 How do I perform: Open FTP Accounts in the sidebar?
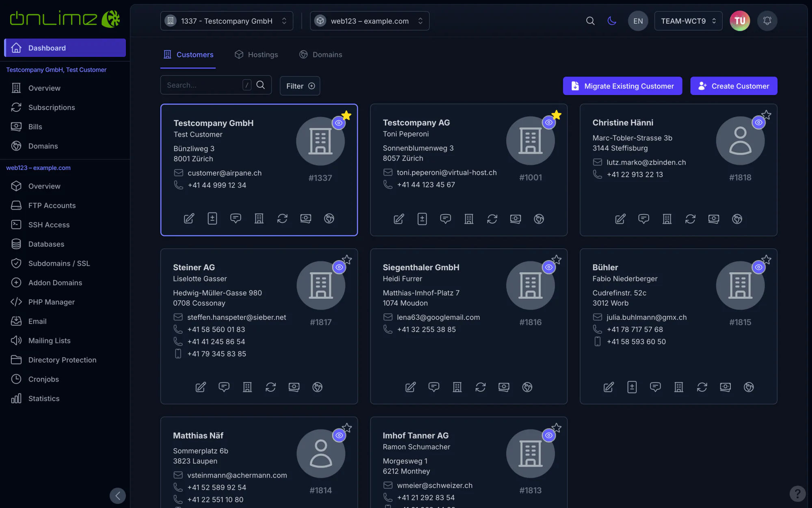pos(65,206)
